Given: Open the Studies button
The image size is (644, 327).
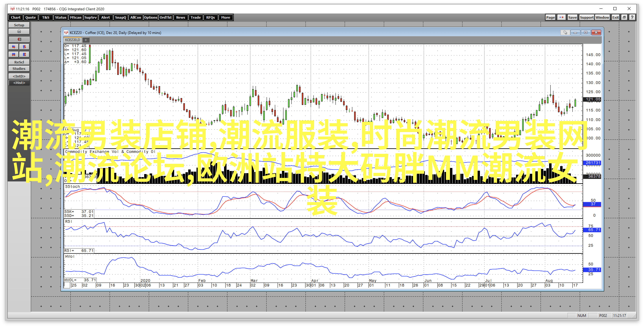Looking at the screenshot, I should click(x=19, y=69).
